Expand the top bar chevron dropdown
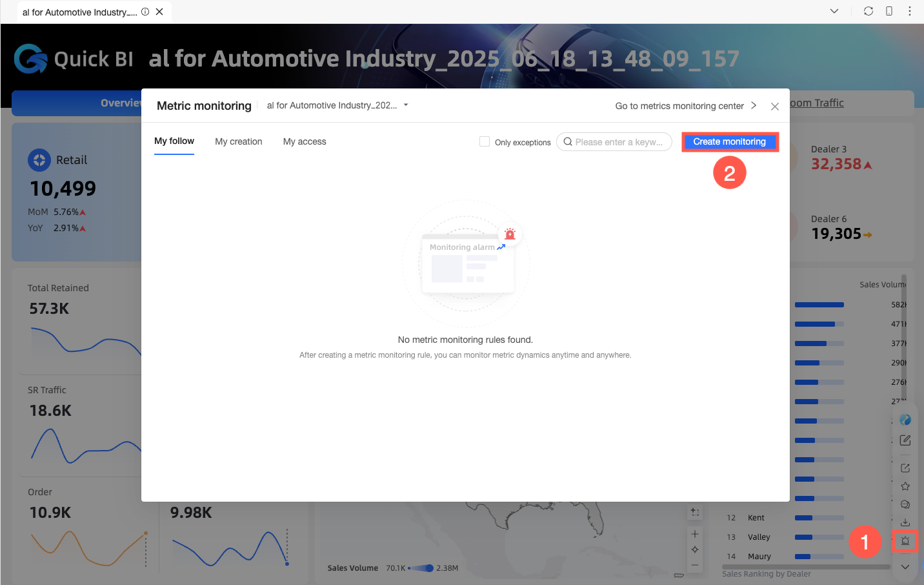Screen dimensions: 924x585 pos(834,11)
